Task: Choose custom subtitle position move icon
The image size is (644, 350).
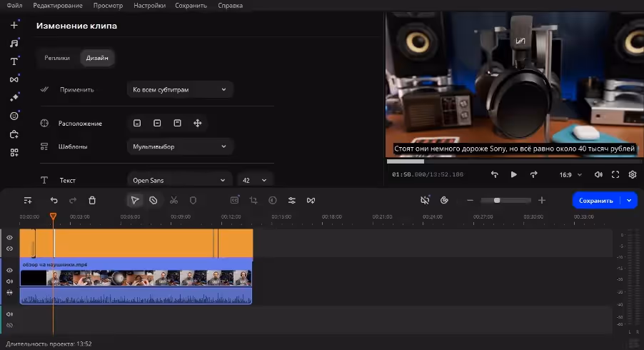Action: pyautogui.click(x=198, y=124)
